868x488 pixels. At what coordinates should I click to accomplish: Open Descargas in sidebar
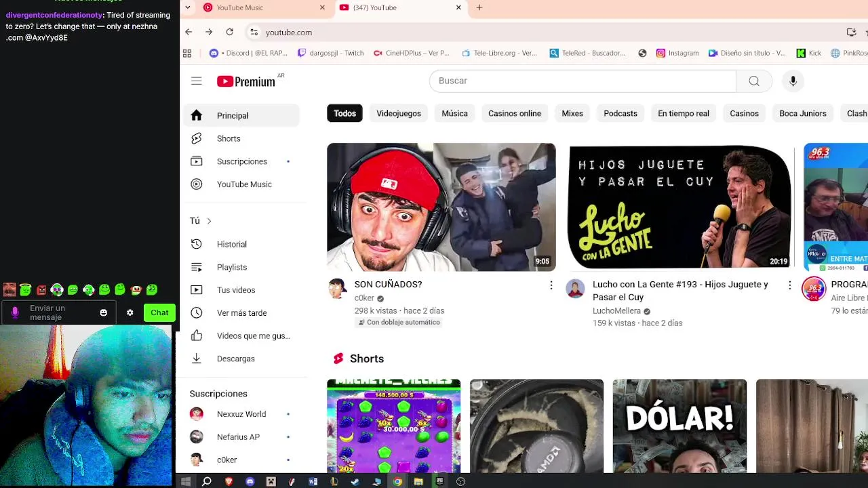(241, 359)
